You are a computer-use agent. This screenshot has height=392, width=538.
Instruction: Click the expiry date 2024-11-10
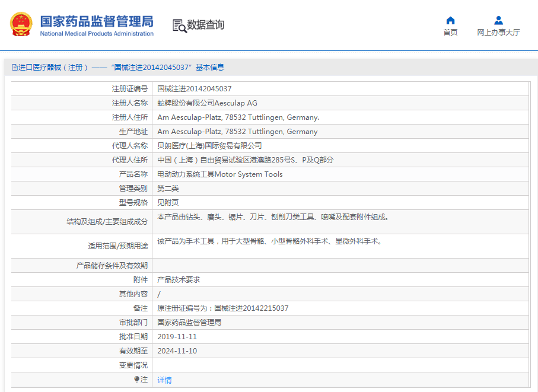[x=177, y=350]
